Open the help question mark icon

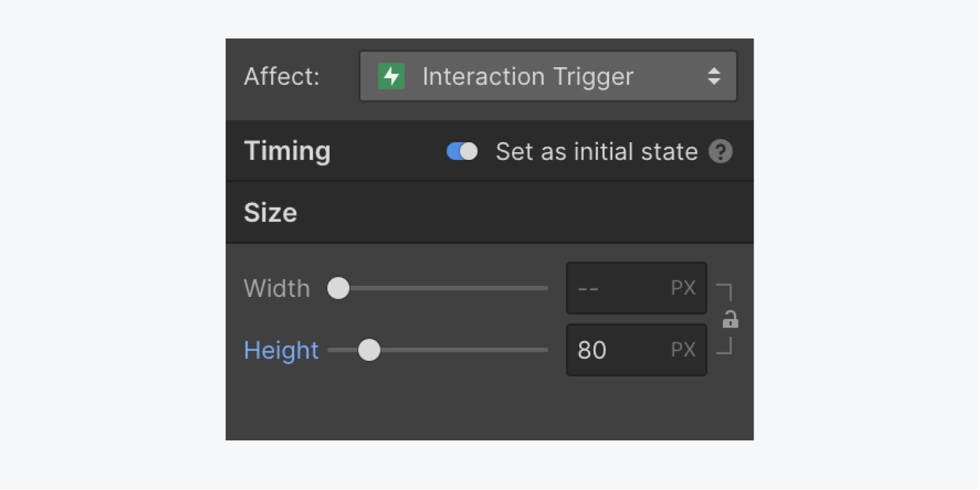[721, 152]
